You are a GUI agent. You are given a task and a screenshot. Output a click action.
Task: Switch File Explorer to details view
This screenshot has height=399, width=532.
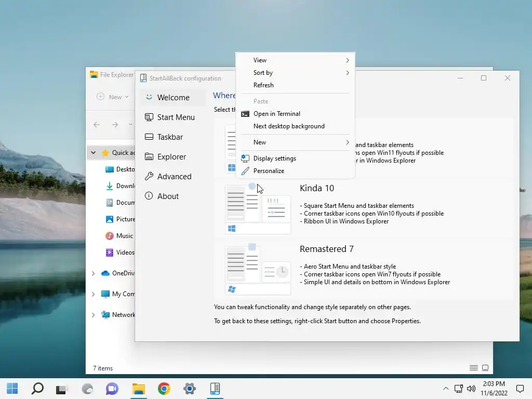point(474,368)
